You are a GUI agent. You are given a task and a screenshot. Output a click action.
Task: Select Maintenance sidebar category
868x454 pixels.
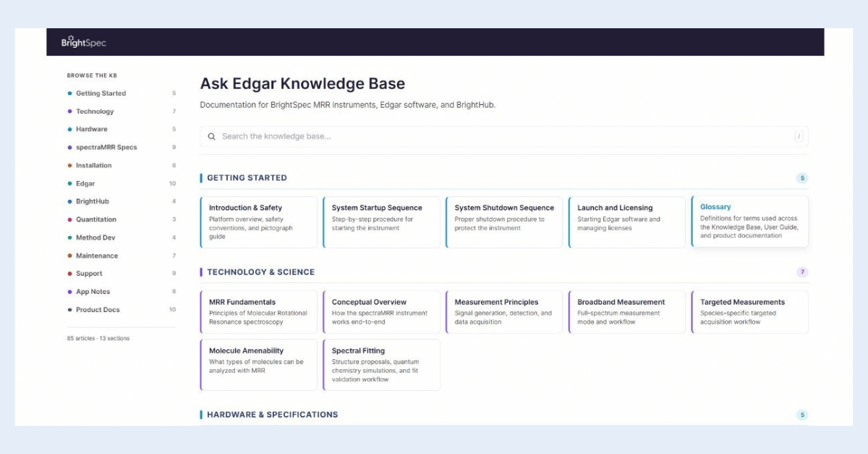click(122, 256)
